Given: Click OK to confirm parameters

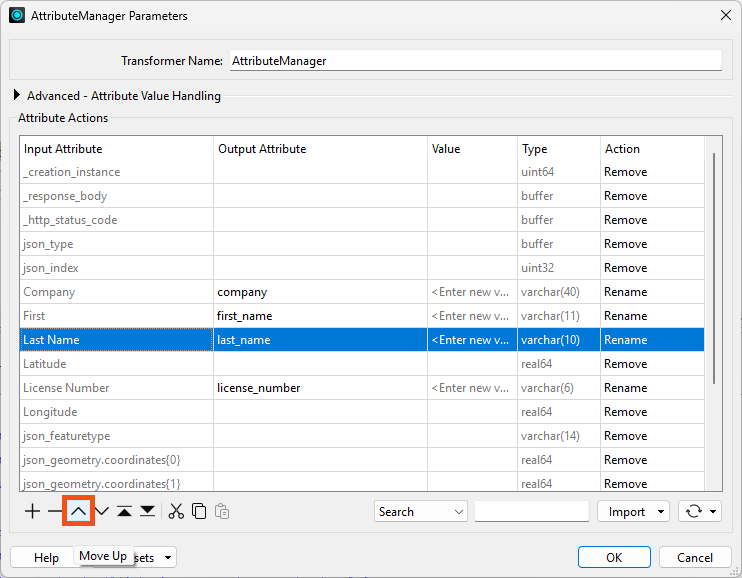Looking at the screenshot, I should click(614, 557).
